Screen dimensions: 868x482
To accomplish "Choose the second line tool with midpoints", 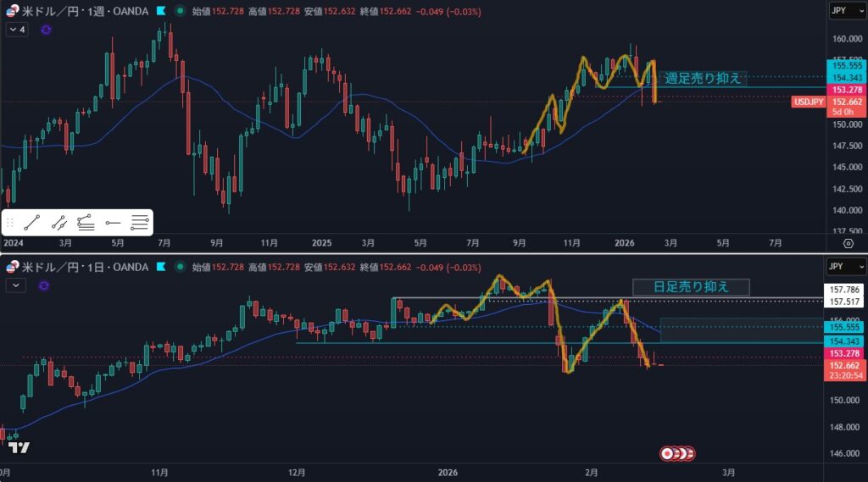I will tap(58, 223).
